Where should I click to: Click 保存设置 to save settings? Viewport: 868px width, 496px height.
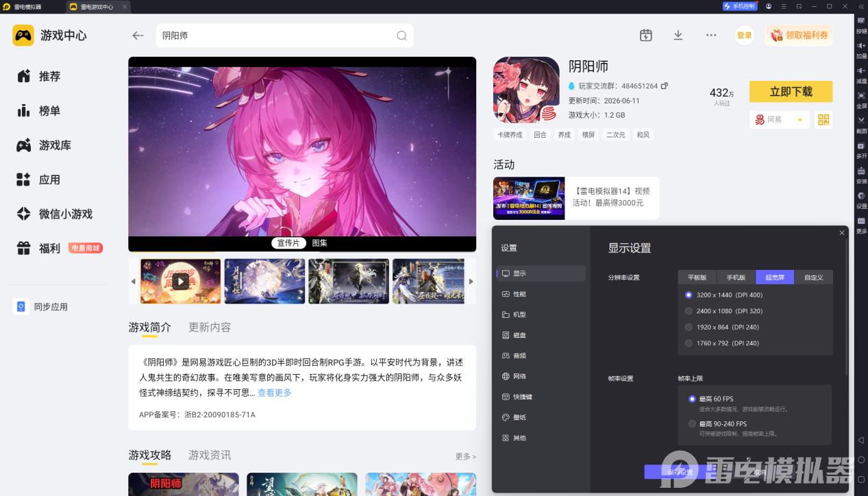point(680,472)
